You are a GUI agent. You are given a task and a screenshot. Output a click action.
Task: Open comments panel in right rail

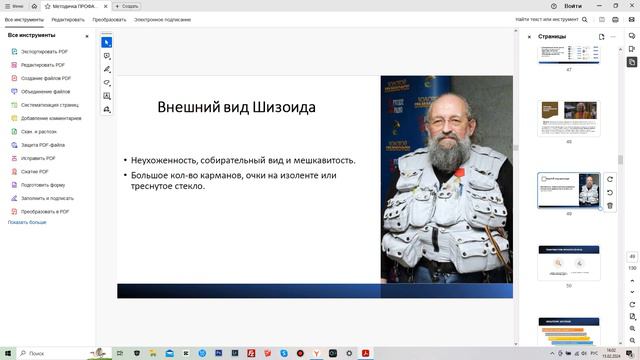pyautogui.click(x=632, y=36)
